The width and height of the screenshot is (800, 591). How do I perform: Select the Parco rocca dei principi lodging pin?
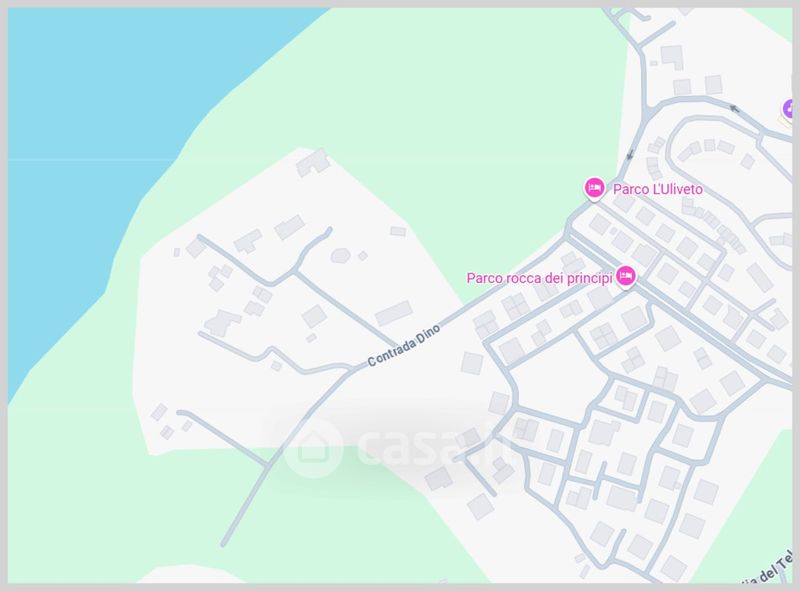coord(626,277)
